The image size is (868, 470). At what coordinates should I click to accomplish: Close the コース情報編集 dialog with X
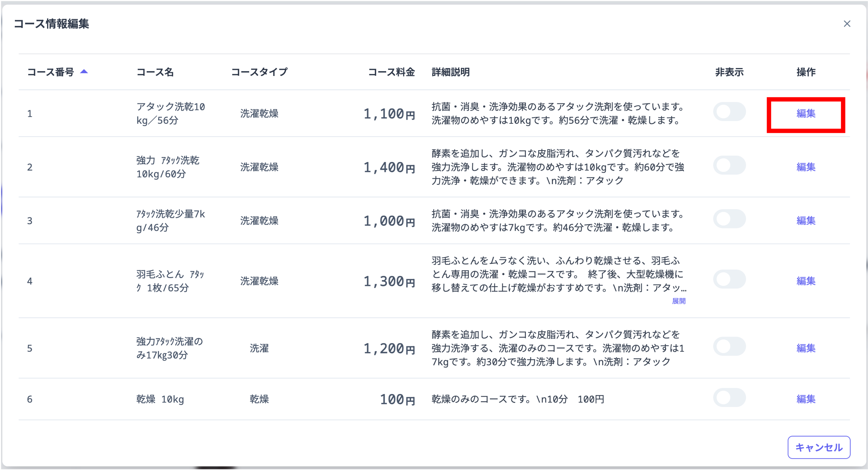847,23
